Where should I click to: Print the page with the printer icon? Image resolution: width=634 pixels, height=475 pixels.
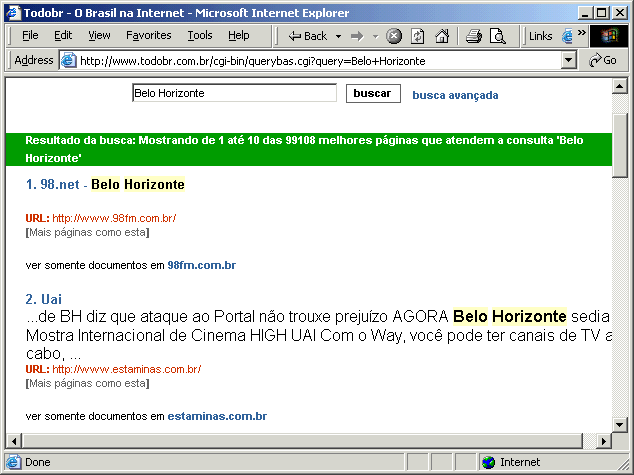[473, 36]
